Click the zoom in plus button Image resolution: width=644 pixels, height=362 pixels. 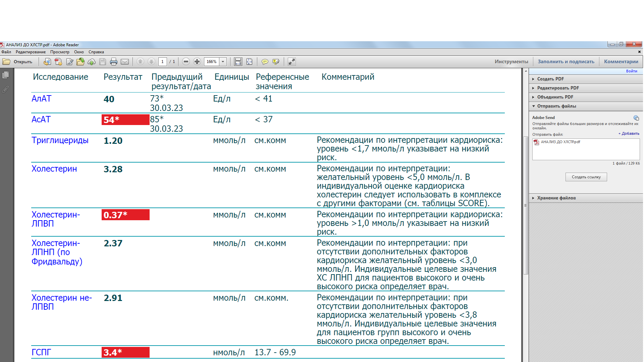(197, 62)
